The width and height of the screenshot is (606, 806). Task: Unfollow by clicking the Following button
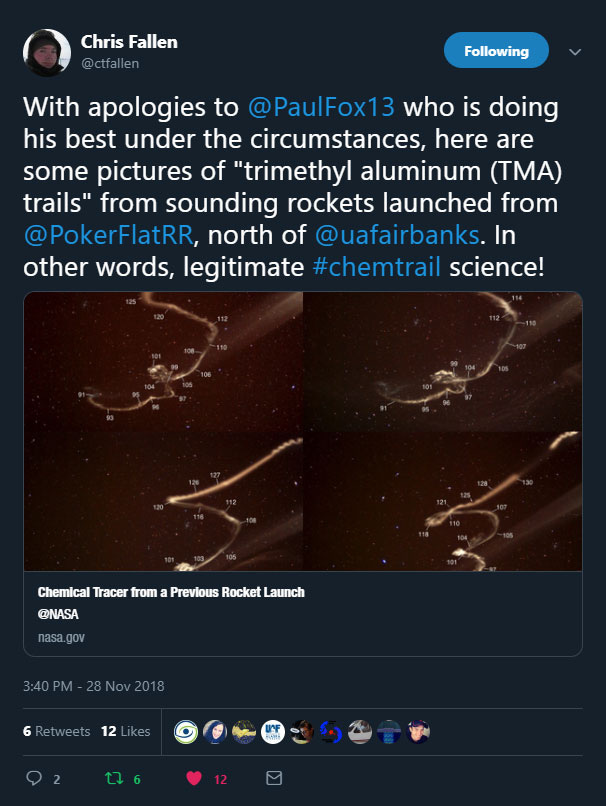coord(496,50)
